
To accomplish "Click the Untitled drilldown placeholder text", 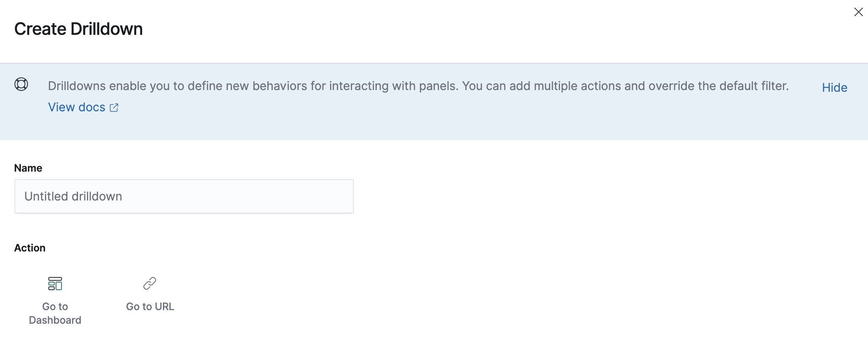I will pyautogui.click(x=73, y=196).
